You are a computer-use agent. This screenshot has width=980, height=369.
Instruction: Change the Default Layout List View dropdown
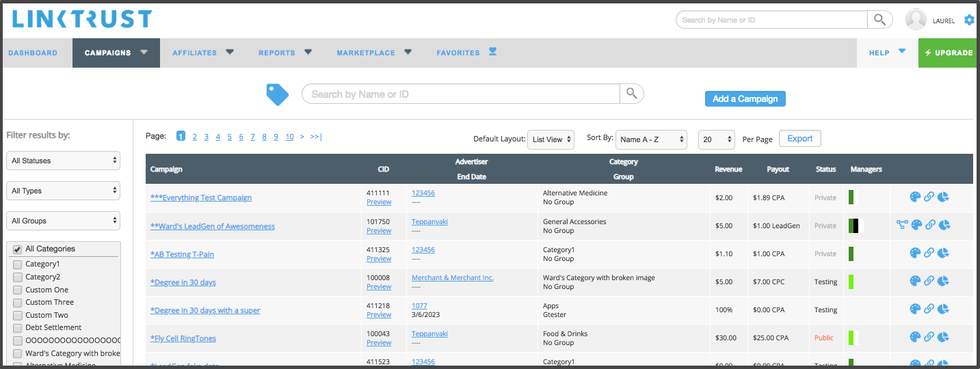(551, 139)
